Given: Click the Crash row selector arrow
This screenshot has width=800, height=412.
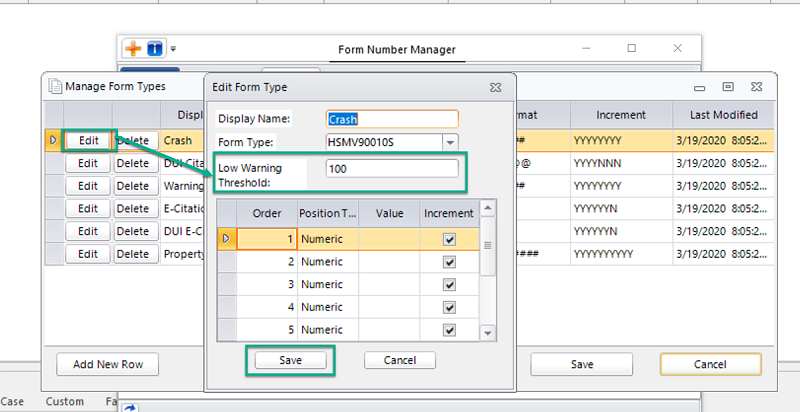Looking at the screenshot, I should pyautogui.click(x=52, y=141).
